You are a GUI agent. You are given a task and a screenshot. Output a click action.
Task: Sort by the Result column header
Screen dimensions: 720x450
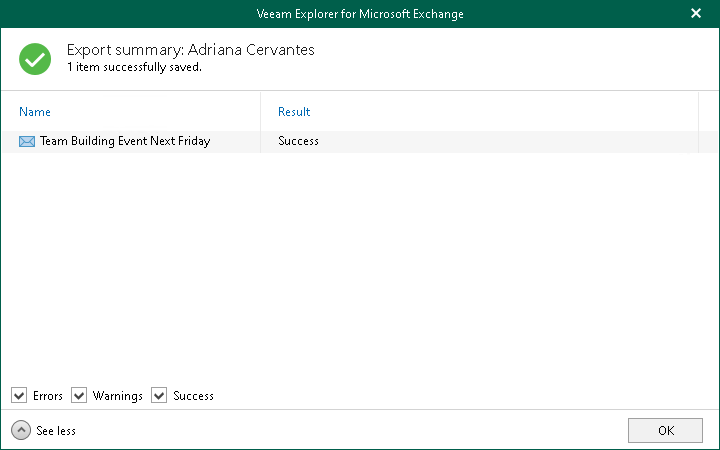[x=294, y=112]
